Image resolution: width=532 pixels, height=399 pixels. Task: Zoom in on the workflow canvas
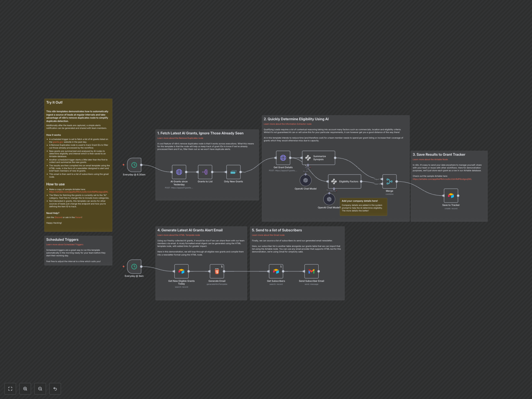pyautogui.click(x=25, y=389)
